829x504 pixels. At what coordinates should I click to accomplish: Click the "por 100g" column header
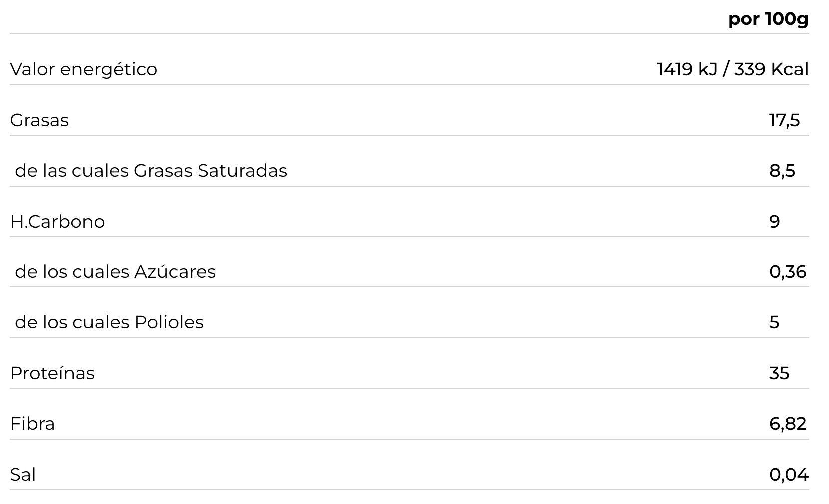pos(768,19)
